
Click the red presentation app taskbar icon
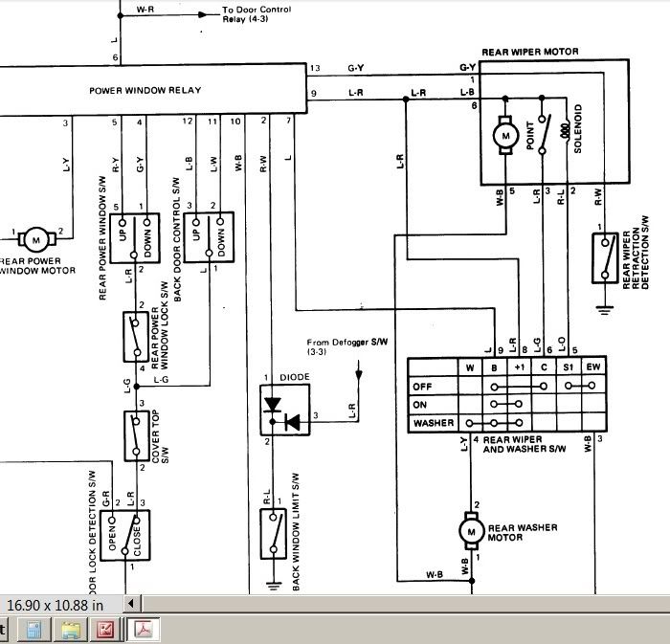(x=105, y=630)
